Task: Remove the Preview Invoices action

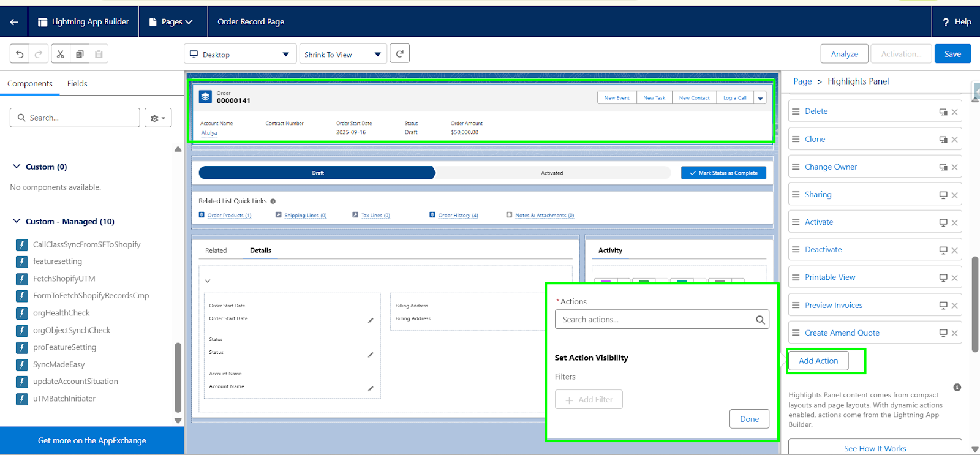Action: [954, 306]
